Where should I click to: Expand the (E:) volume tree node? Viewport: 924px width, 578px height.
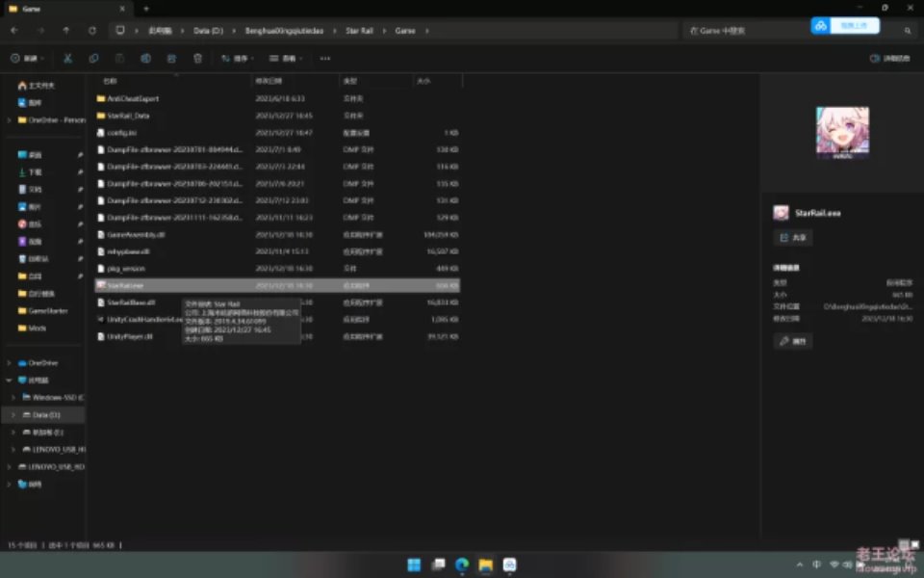point(13,433)
